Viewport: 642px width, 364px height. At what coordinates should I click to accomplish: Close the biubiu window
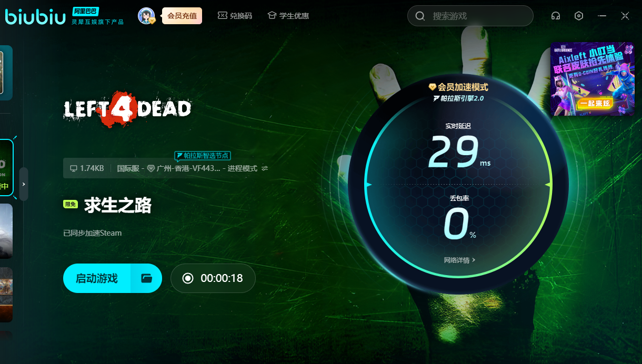coord(625,16)
